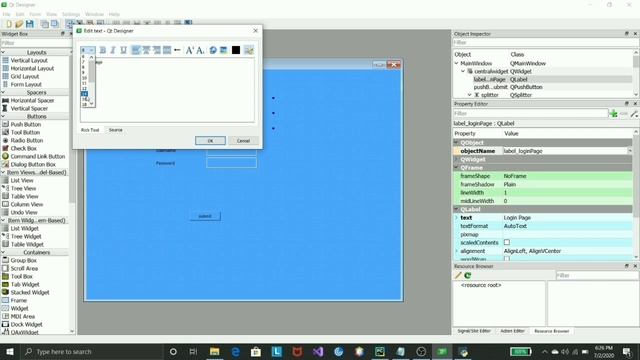The height and width of the screenshot is (360, 640).
Task: Open font size combo box in Edit text
Action: pyautogui.click(x=87, y=50)
